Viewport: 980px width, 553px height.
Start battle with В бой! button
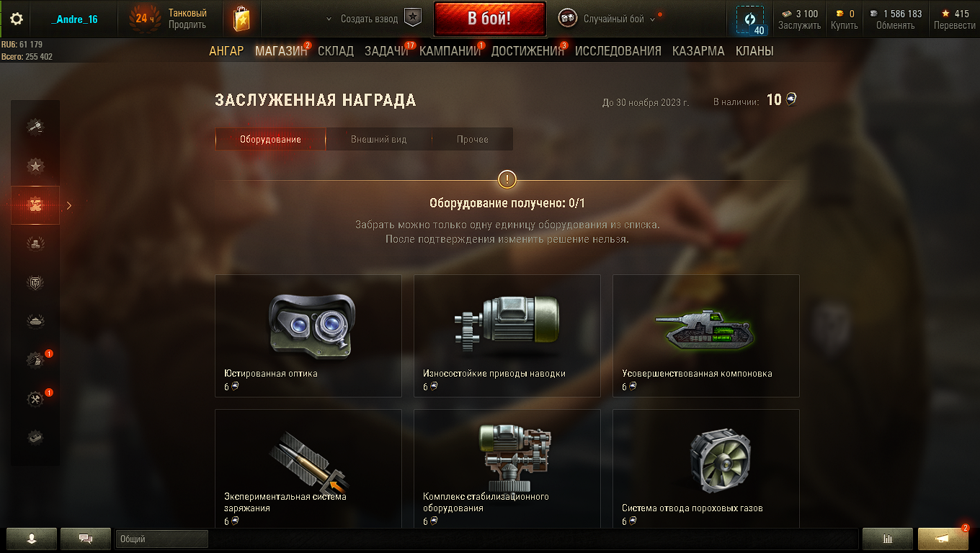[489, 19]
